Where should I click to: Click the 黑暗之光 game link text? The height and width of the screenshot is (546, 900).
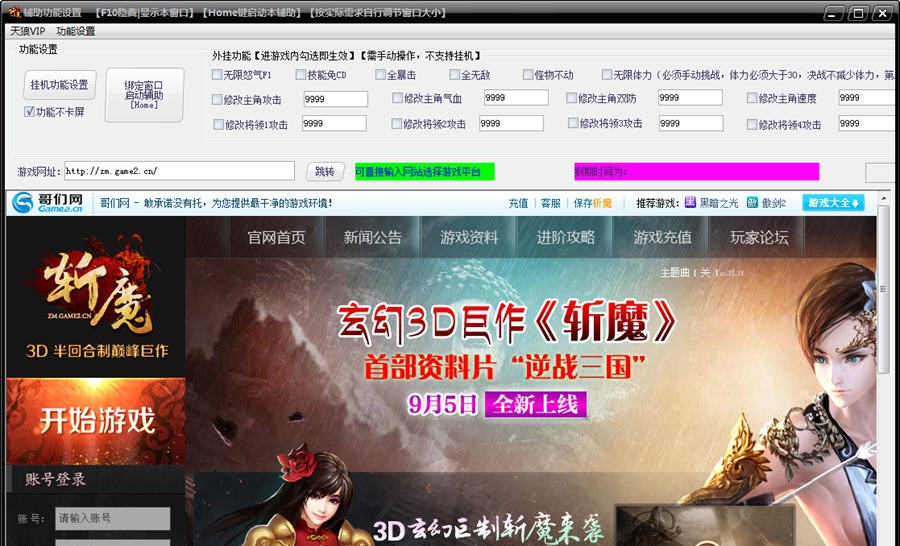click(x=719, y=203)
